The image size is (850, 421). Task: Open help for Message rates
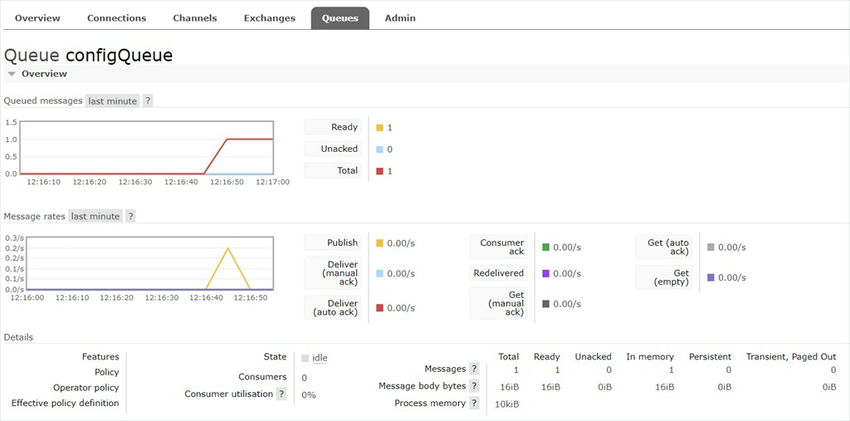click(131, 216)
